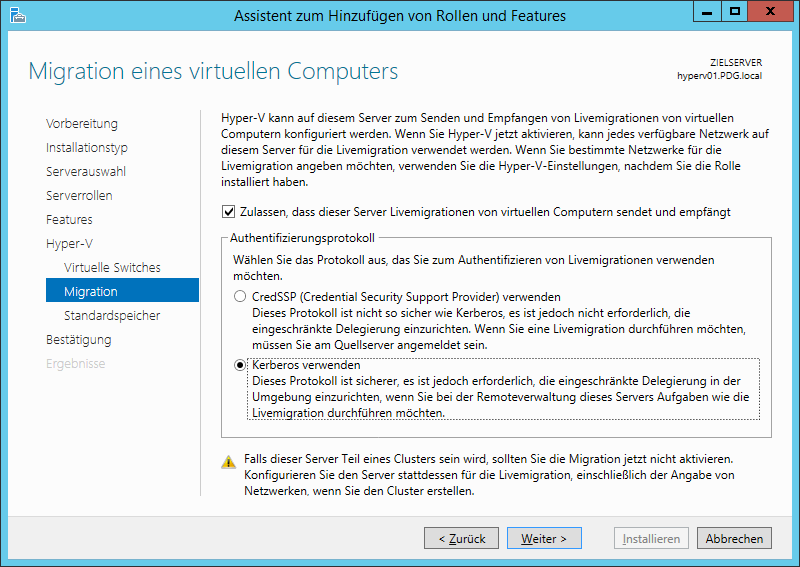Screen dimensions: 800x567
Task: Select Hyper-V in the sidebar
Action: click(67, 244)
